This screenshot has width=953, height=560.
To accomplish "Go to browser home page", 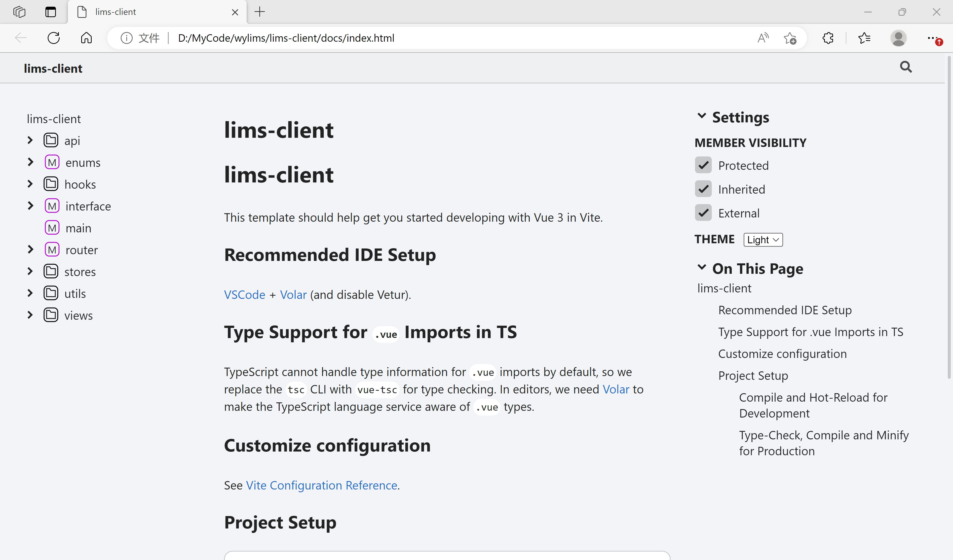I will click(x=86, y=38).
